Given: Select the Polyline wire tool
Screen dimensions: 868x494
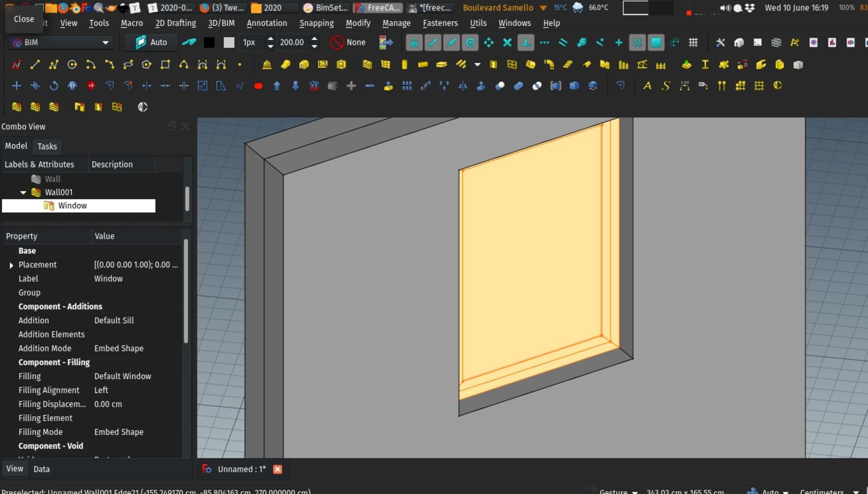Looking at the screenshot, I should [53, 65].
